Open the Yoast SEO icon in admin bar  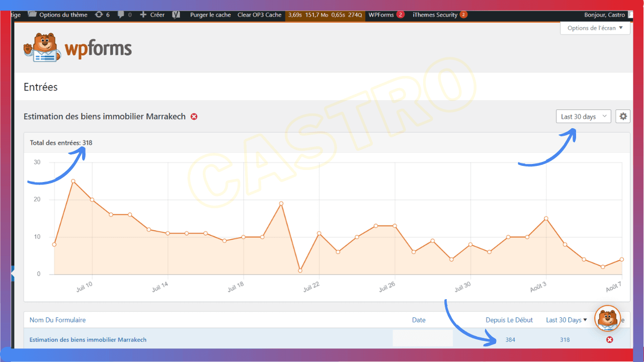pyautogui.click(x=176, y=15)
